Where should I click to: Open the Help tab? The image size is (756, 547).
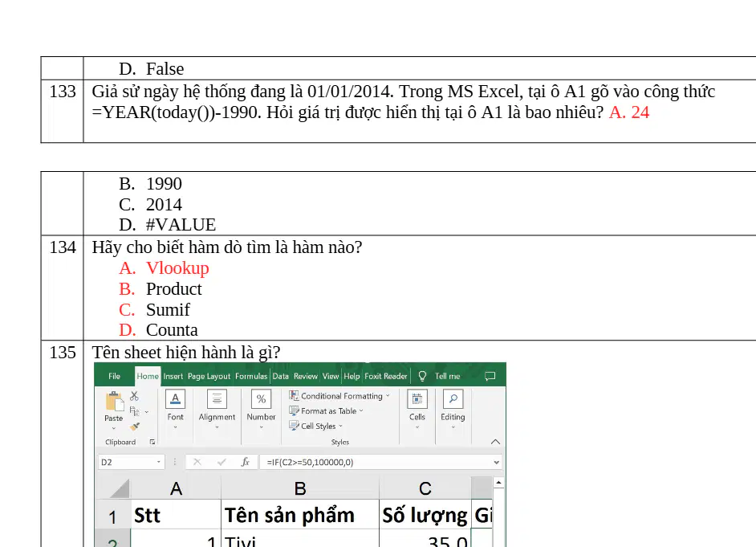[352, 376]
